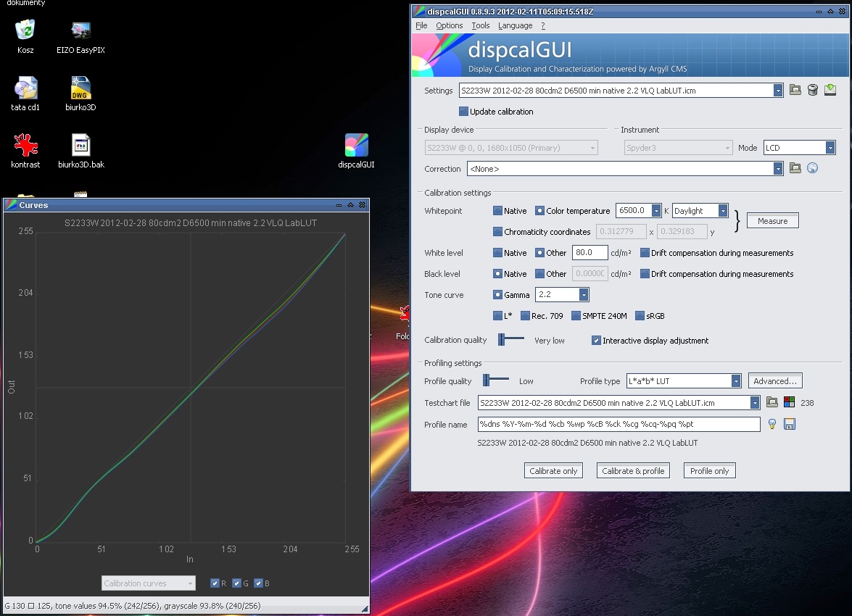Click the Profile only button

point(710,470)
